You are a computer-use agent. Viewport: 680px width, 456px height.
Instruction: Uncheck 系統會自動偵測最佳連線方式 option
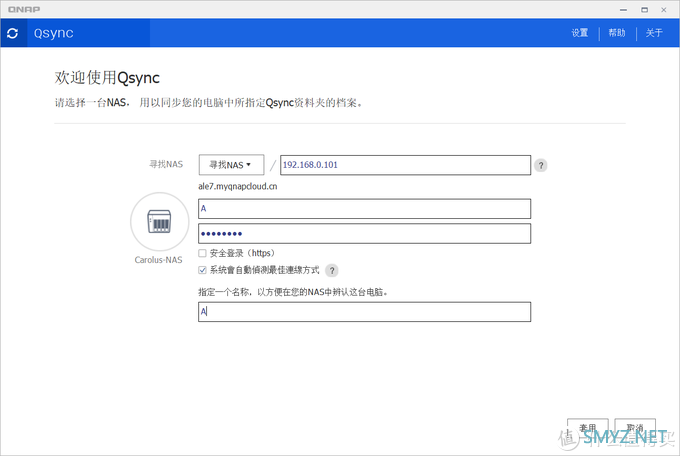(x=203, y=270)
